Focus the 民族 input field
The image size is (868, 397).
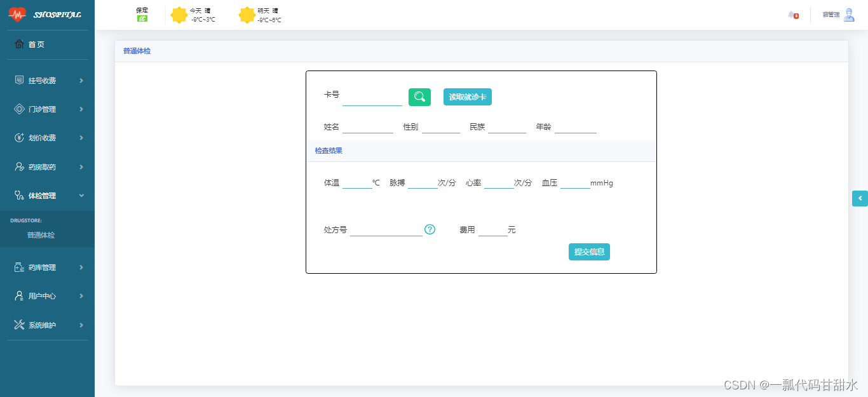507,127
